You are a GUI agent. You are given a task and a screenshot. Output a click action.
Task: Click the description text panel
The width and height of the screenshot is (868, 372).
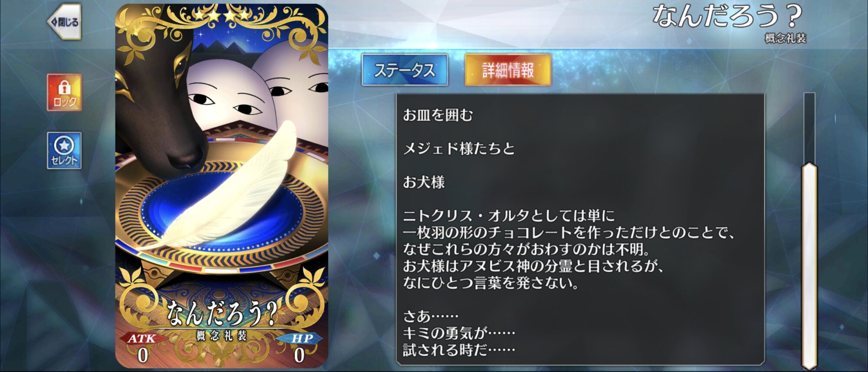[x=580, y=229]
